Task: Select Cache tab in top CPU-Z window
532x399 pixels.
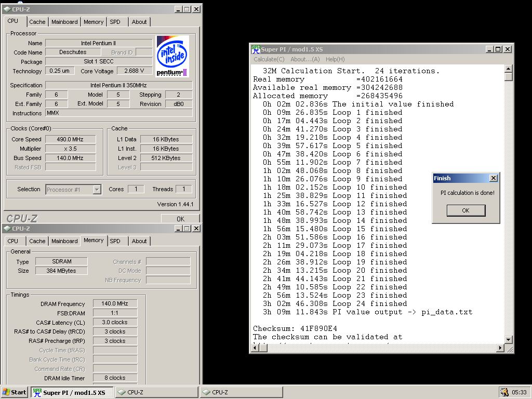Action: (x=37, y=22)
